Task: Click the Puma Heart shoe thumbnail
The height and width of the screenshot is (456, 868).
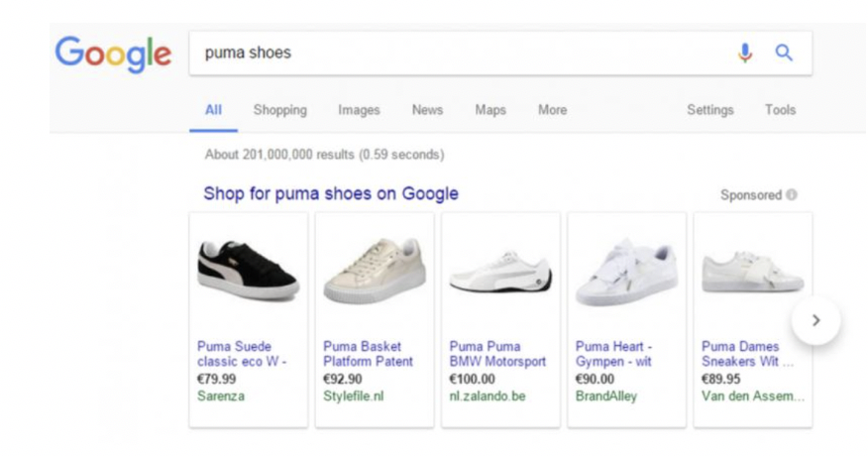Action: 625,271
